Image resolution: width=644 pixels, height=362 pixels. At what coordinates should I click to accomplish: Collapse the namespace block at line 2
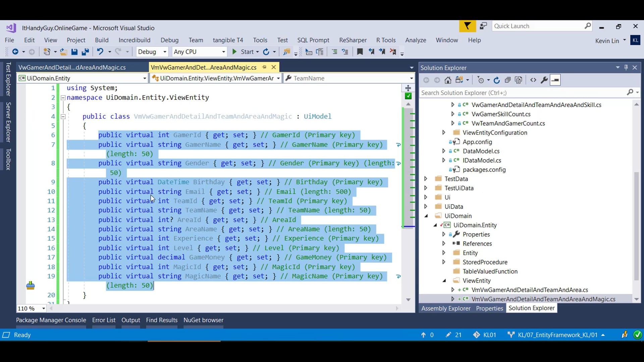click(63, 98)
